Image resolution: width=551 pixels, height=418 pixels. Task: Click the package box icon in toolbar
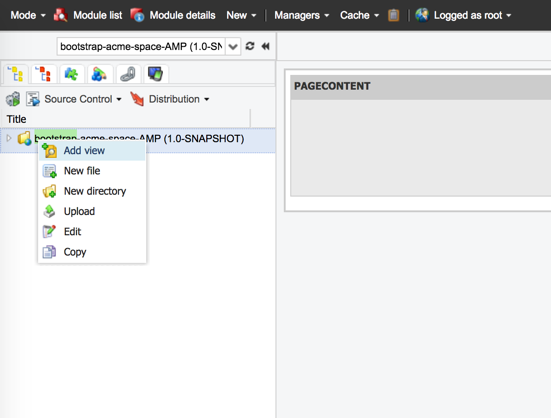click(13, 99)
